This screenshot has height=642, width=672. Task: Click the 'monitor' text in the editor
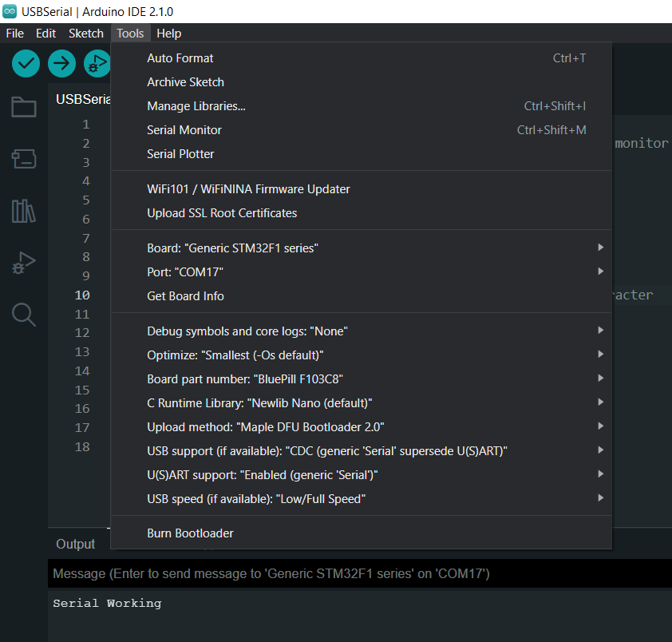(x=642, y=143)
